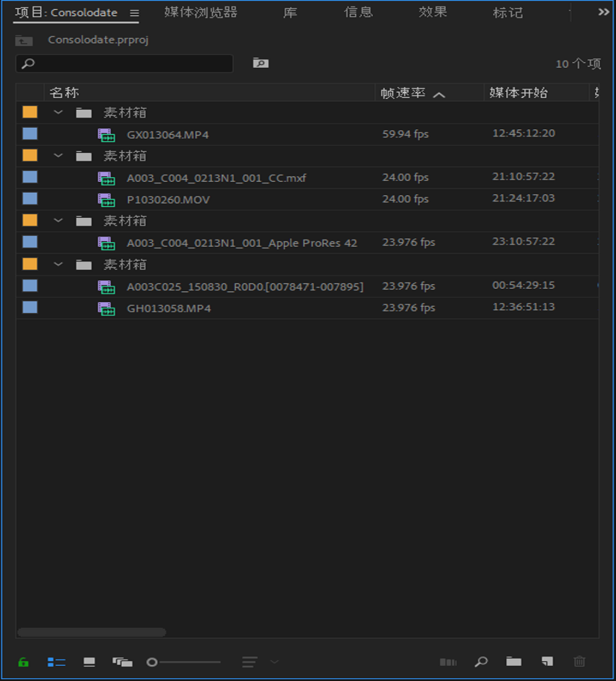
Task: Toggle the green project writable lock
Action: click(22, 662)
